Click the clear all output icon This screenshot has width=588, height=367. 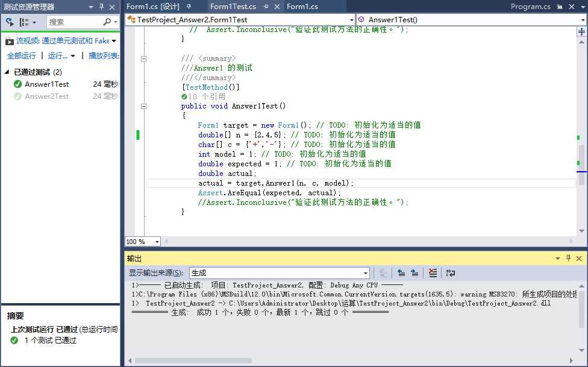[x=433, y=273]
